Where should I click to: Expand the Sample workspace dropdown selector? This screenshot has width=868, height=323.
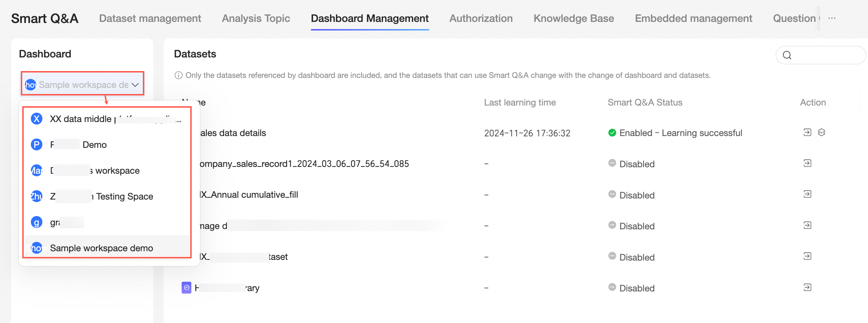coord(82,85)
